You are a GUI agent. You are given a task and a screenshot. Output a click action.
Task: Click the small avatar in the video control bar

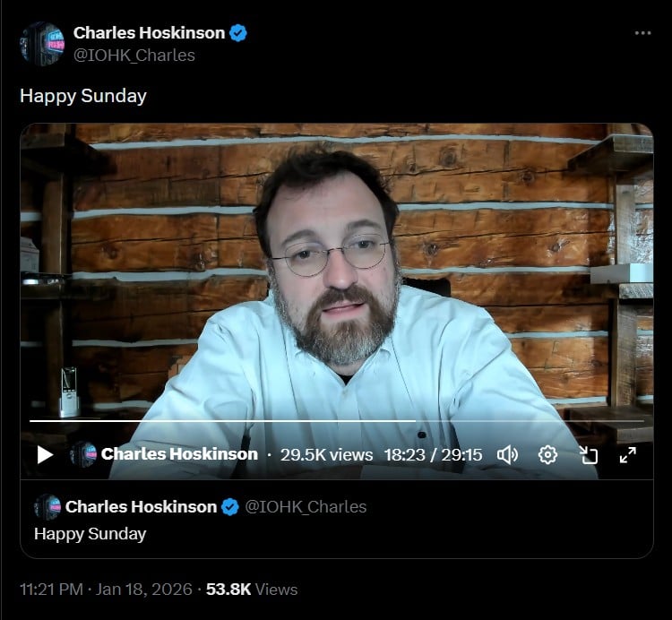coord(83,453)
